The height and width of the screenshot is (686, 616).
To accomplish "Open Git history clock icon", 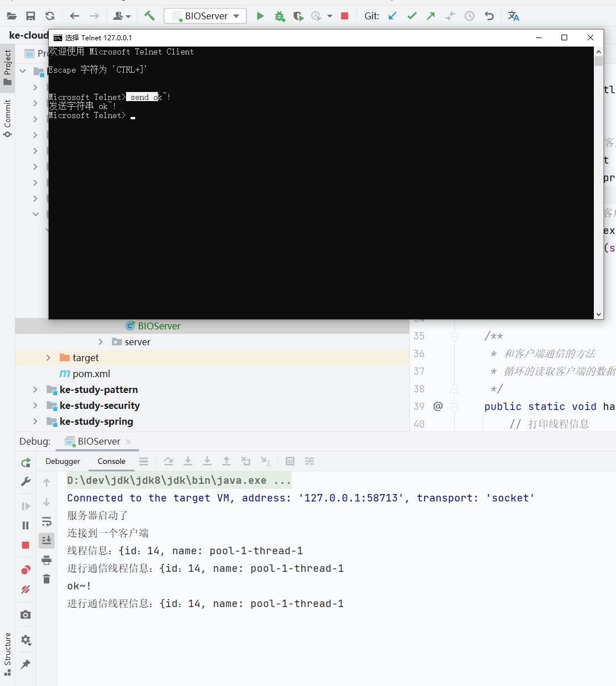I will pyautogui.click(x=470, y=16).
